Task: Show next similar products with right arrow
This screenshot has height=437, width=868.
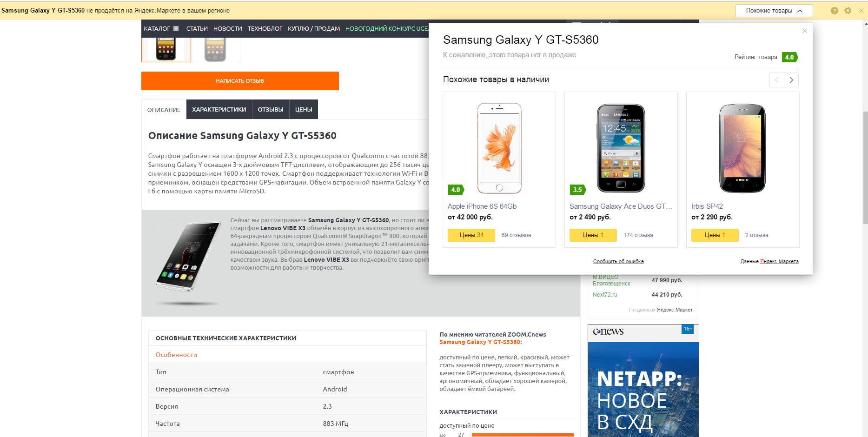Action: pos(791,80)
